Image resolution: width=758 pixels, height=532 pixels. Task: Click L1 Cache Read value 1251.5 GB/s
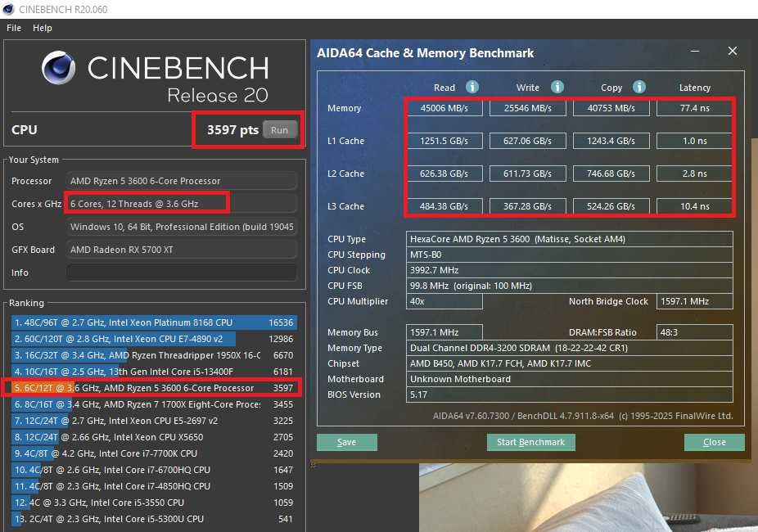pyautogui.click(x=444, y=141)
